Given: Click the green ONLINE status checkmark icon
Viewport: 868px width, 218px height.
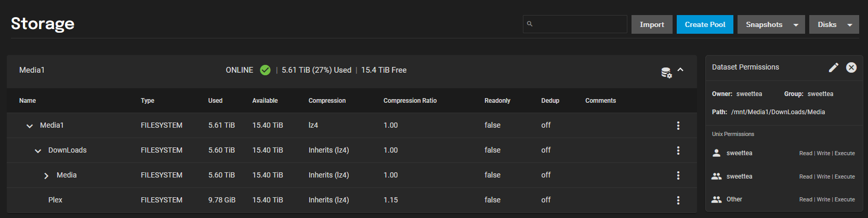Looking at the screenshot, I should coord(265,70).
